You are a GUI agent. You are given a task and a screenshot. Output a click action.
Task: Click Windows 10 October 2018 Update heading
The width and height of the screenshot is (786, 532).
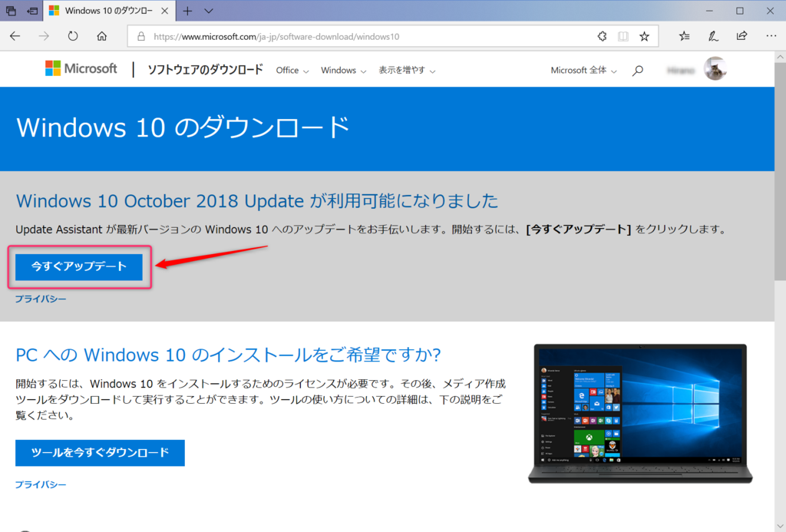click(256, 201)
